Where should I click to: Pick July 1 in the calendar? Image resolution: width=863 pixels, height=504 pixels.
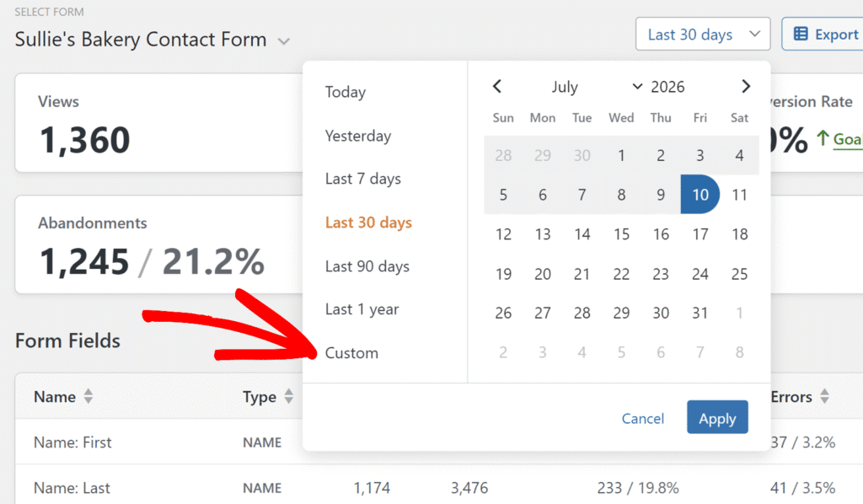(x=621, y=155)
